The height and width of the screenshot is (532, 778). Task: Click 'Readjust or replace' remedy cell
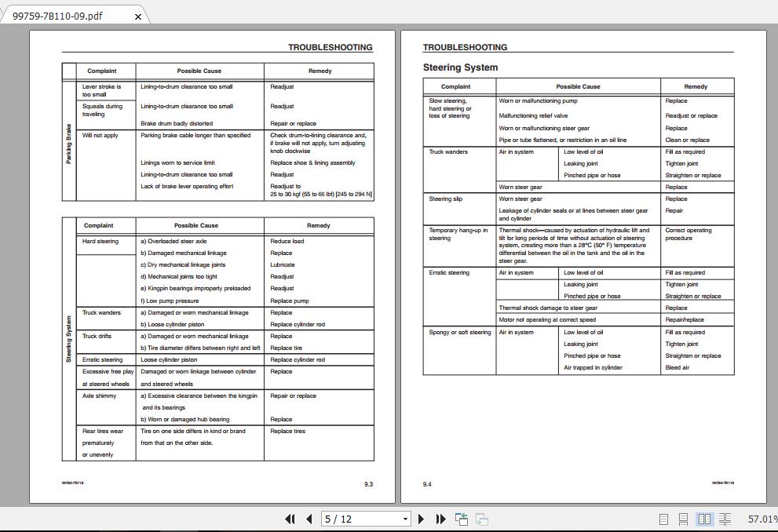pyautogui.click(x=691, y=115)
